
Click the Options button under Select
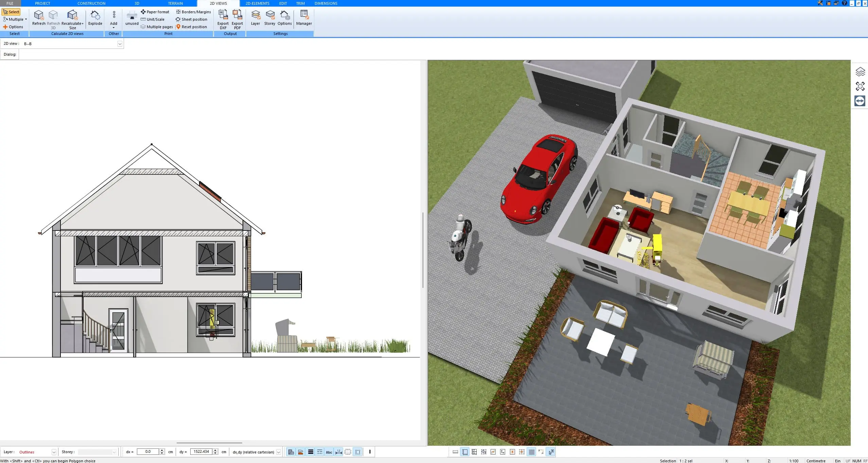click(13, 27)
